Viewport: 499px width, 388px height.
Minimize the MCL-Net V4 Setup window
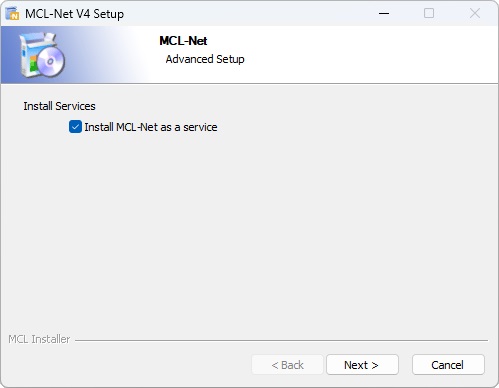(x=384, y=14)
